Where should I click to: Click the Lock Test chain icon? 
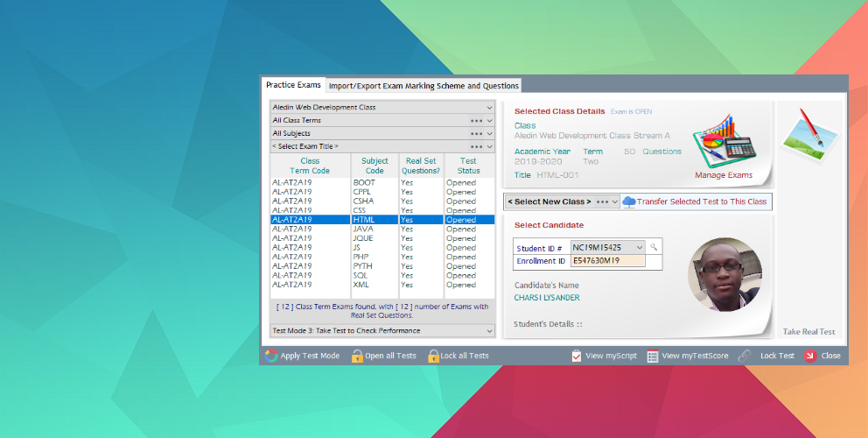coord(745,356)
